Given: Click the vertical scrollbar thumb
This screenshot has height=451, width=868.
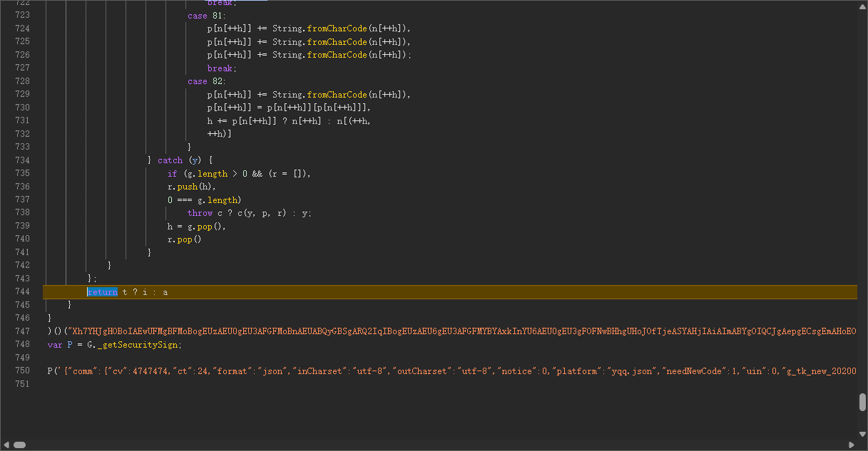Looking at the screenshot, I should click(x=862, y=402).
